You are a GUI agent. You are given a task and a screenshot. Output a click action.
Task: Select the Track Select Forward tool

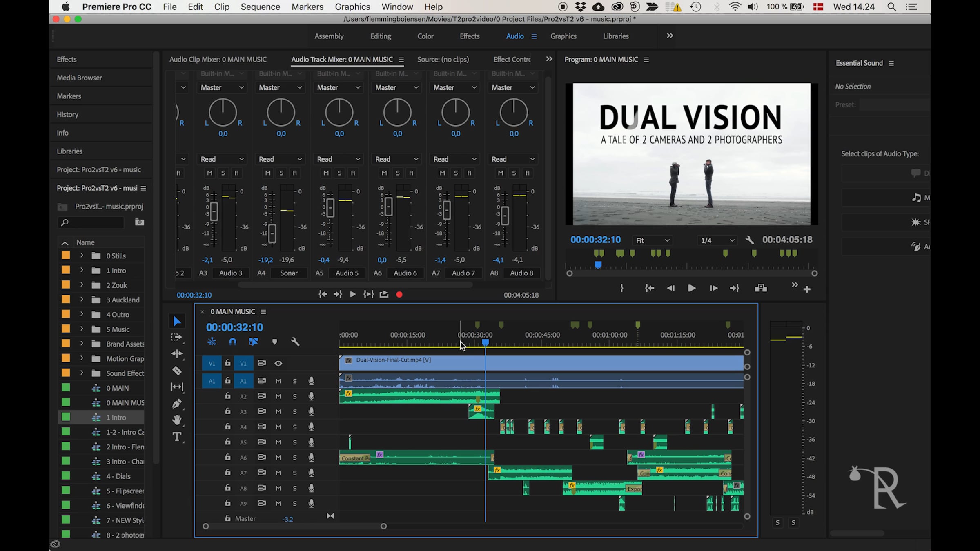(x=177, y=338)
